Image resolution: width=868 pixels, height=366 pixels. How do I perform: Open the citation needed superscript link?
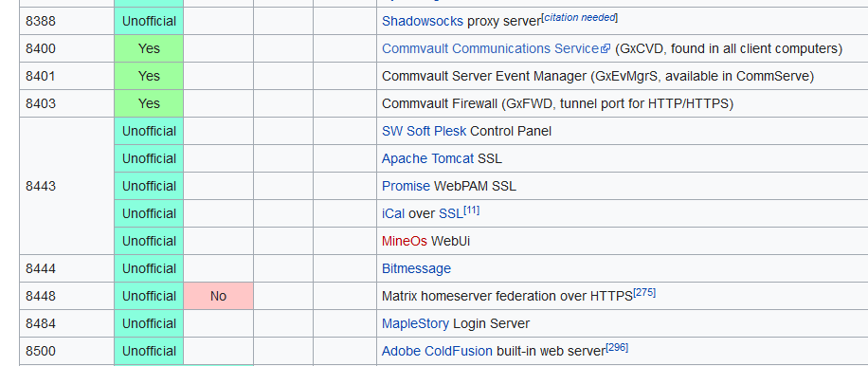pos(580,18)
